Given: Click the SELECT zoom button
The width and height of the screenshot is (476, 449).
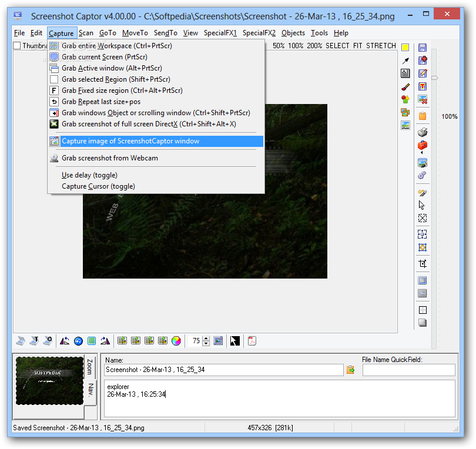Looking at the screenshot, I should tap(337, 46).
